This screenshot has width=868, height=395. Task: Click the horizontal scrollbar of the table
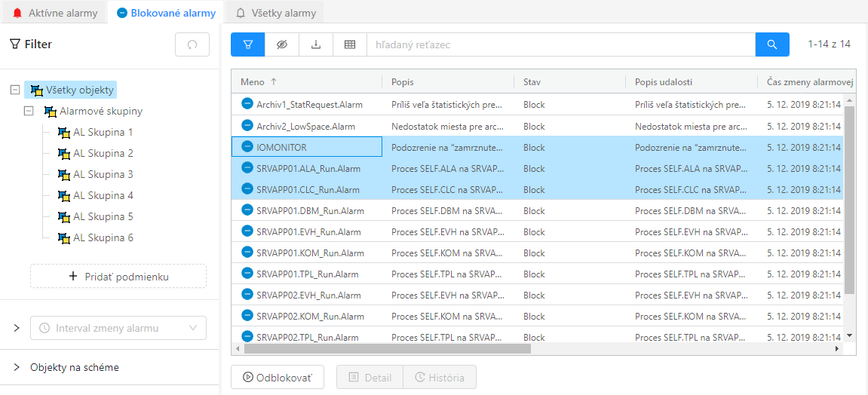[388, 349]
